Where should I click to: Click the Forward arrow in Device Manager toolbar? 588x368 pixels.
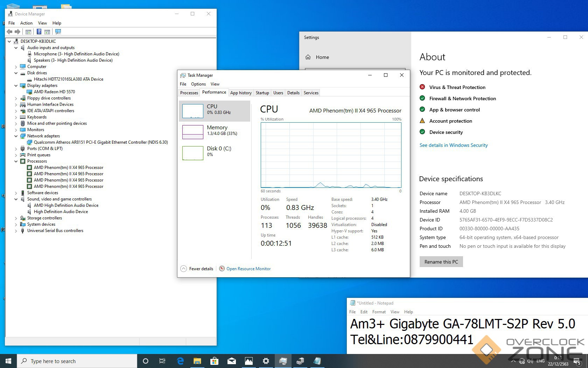click(x=17, y=32)
